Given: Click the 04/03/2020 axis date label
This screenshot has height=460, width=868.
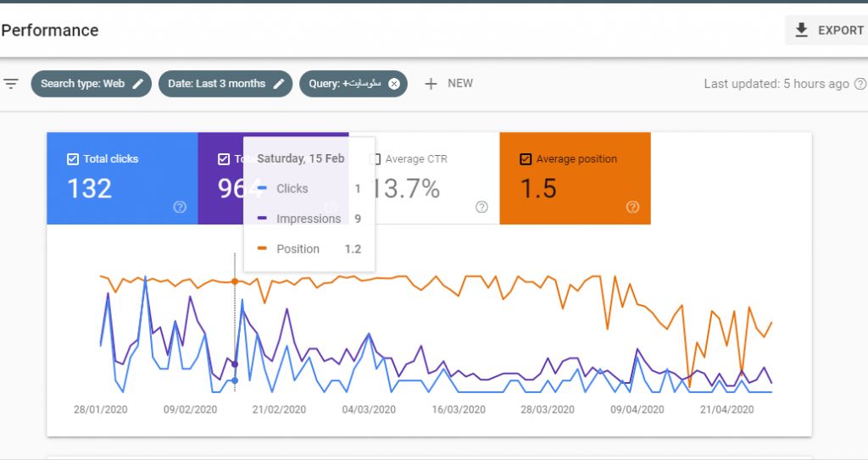Looking at the screenshot, I should (369, 410).
